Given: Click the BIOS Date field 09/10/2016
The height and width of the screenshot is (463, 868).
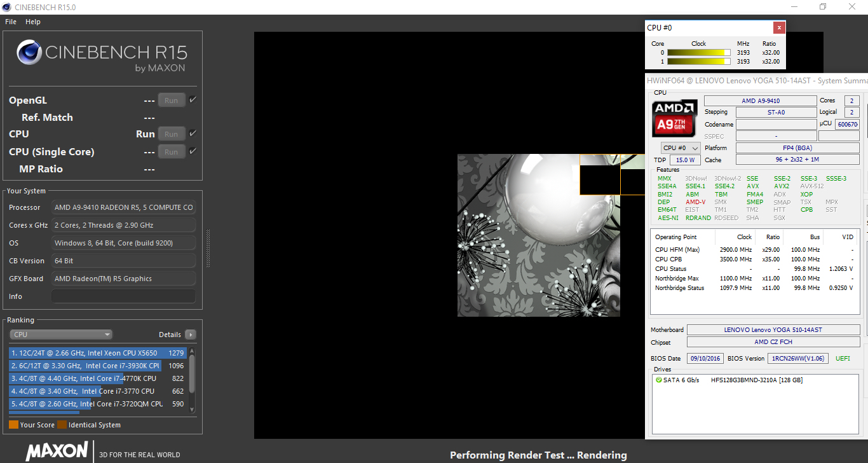Looking at the screenshot, I should pyautogui.click(x=705, y=358).
